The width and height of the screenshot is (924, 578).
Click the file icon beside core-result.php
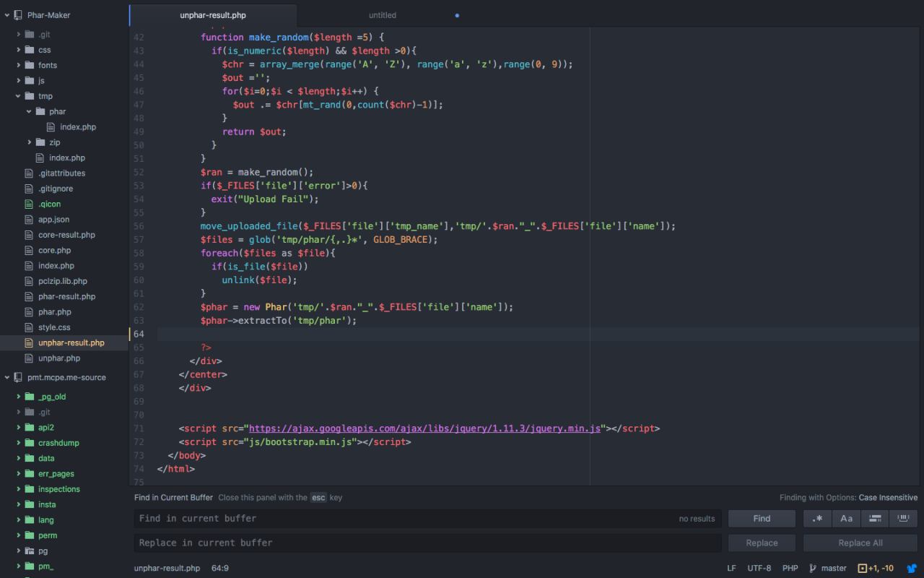point(30,235)
